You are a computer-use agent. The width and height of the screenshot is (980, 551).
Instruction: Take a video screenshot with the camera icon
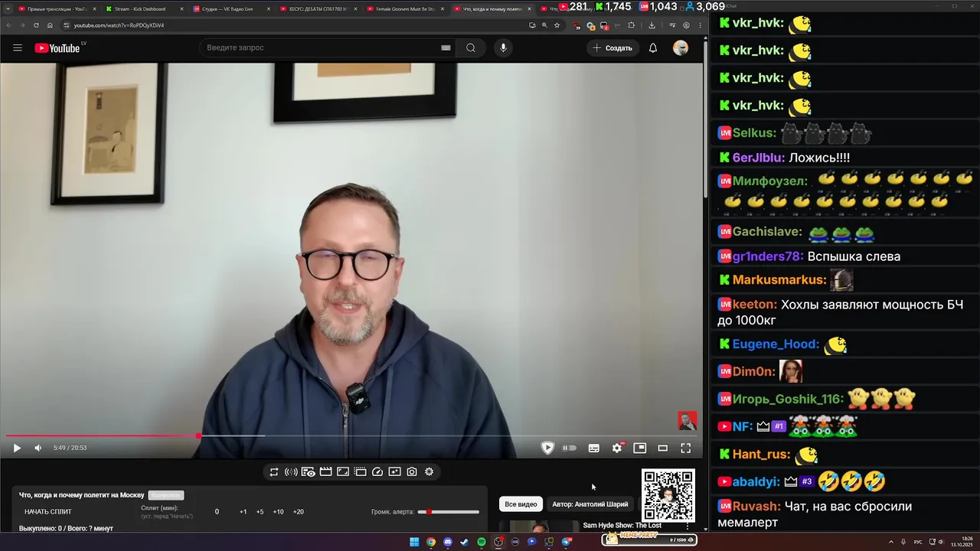tap(412, 472)
